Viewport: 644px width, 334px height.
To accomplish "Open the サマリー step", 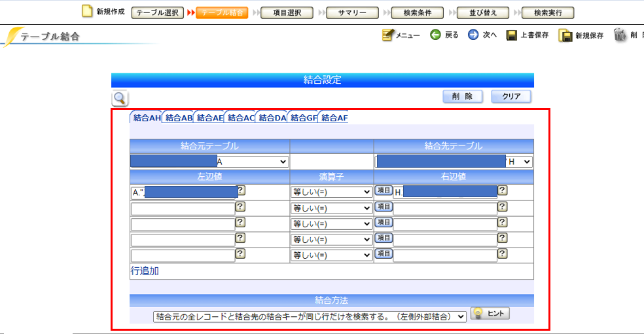I will (x=352, y=12).
